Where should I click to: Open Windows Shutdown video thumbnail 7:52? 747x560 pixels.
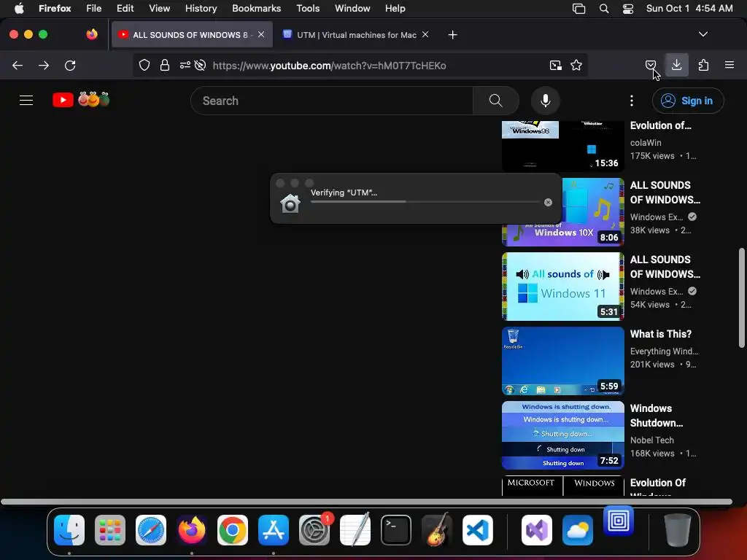click(x=563, y=435)
